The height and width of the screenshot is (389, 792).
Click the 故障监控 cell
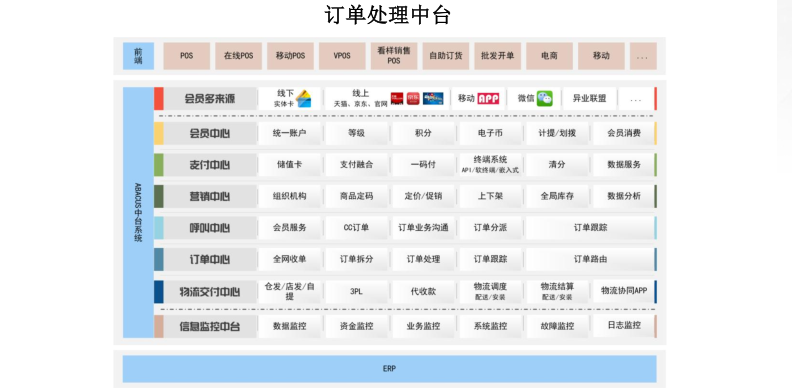(557, 326)
